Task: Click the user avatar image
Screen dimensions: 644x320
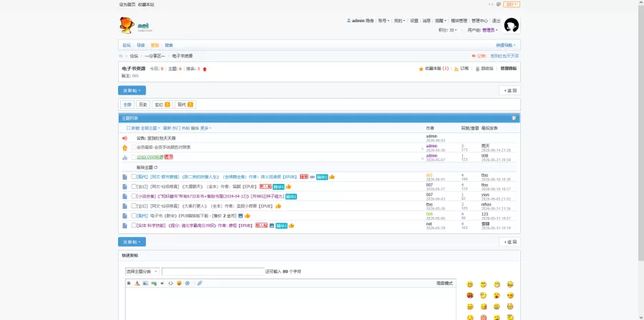Action: pyautogui.click(x=512, y=25)
